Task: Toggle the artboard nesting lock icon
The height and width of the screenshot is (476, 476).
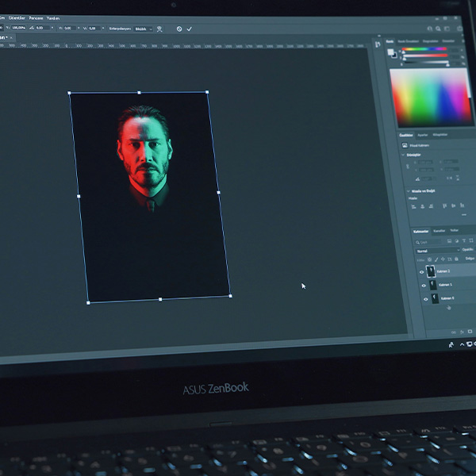Action: [450, 259]
